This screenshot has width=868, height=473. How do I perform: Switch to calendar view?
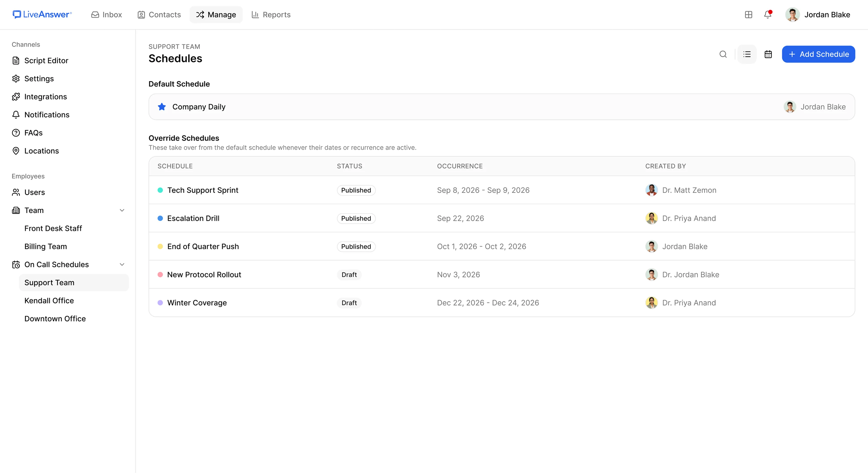(768, 54)
